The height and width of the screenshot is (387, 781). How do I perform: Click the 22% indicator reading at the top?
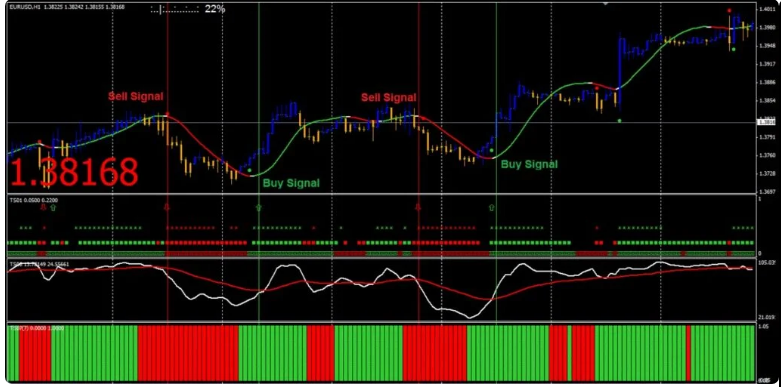[215, 8]
